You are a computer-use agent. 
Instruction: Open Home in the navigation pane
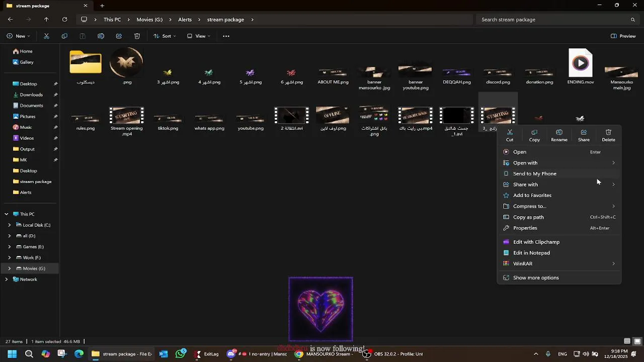pyautogui.click(x=26, y=51)
